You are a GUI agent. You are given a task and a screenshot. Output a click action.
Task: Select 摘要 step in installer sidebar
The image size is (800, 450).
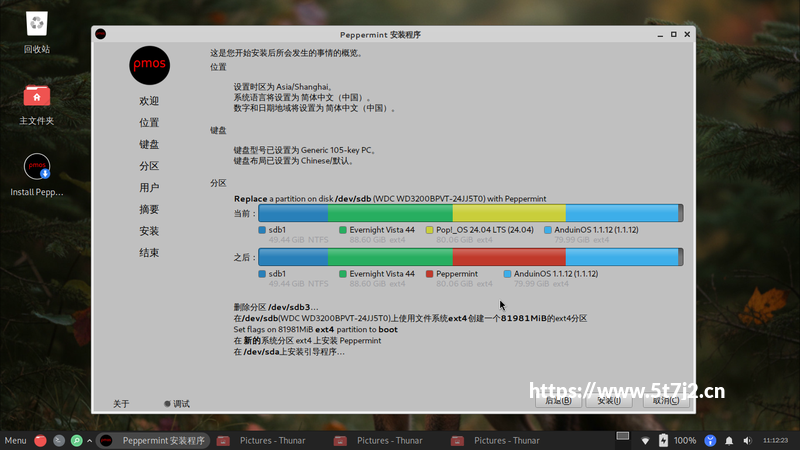[x=149, y=209]
